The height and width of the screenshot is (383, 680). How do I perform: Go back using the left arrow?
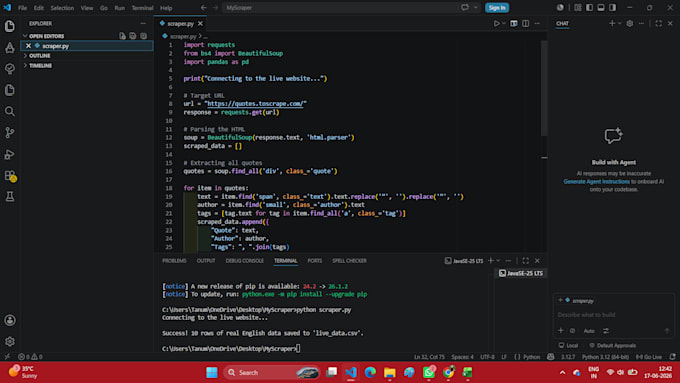203,7
